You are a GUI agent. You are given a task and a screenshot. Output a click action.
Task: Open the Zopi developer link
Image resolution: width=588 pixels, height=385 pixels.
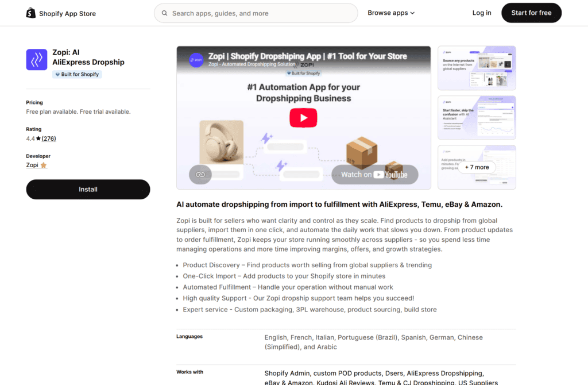coord(32,165)
